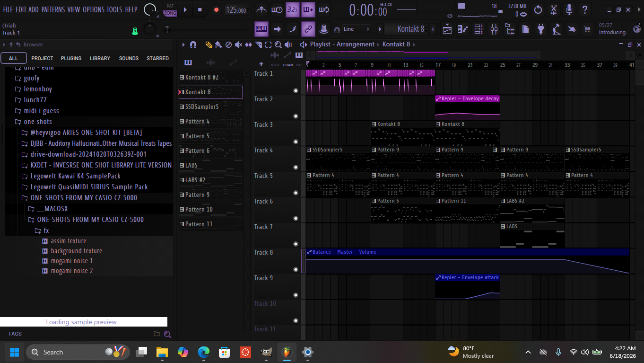644x363 pixels.
Task: Select the Mute tool in playlist toolbar
Action: pos(238,44)
